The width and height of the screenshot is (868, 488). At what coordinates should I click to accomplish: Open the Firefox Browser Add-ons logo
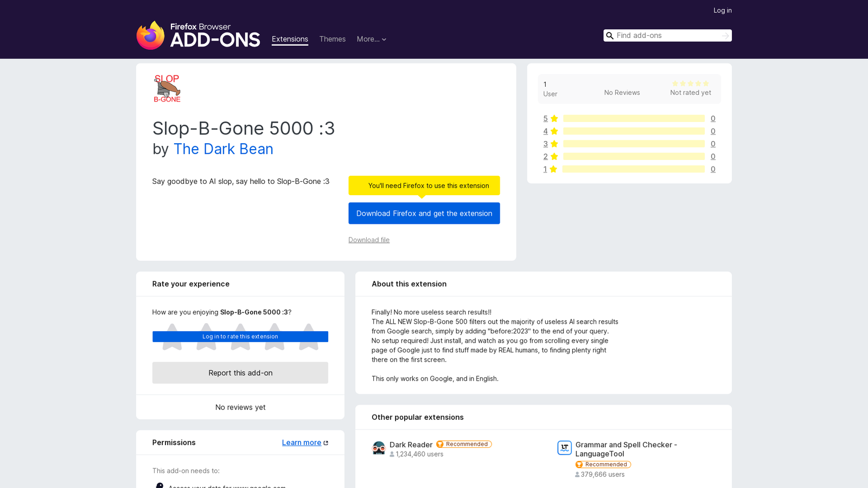click(198, 35)
